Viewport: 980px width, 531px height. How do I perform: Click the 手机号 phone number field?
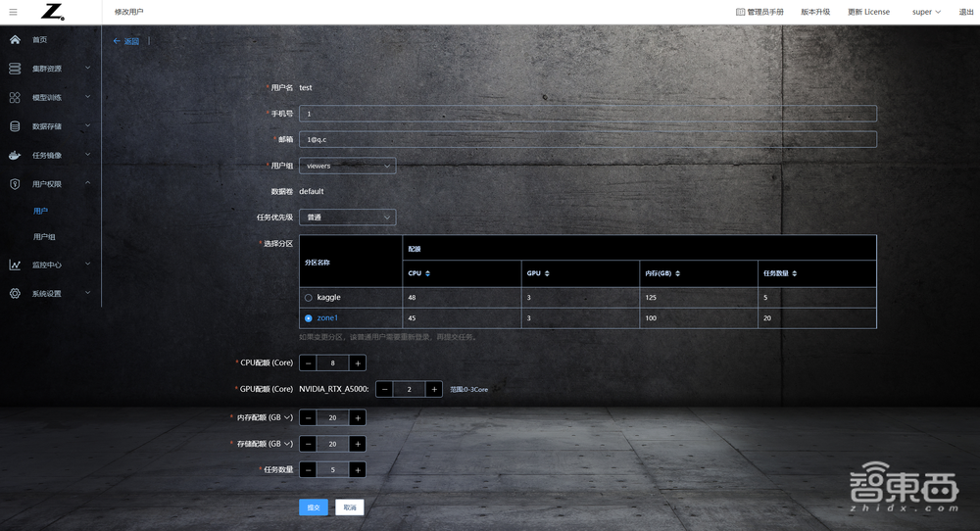pos(587,114)
